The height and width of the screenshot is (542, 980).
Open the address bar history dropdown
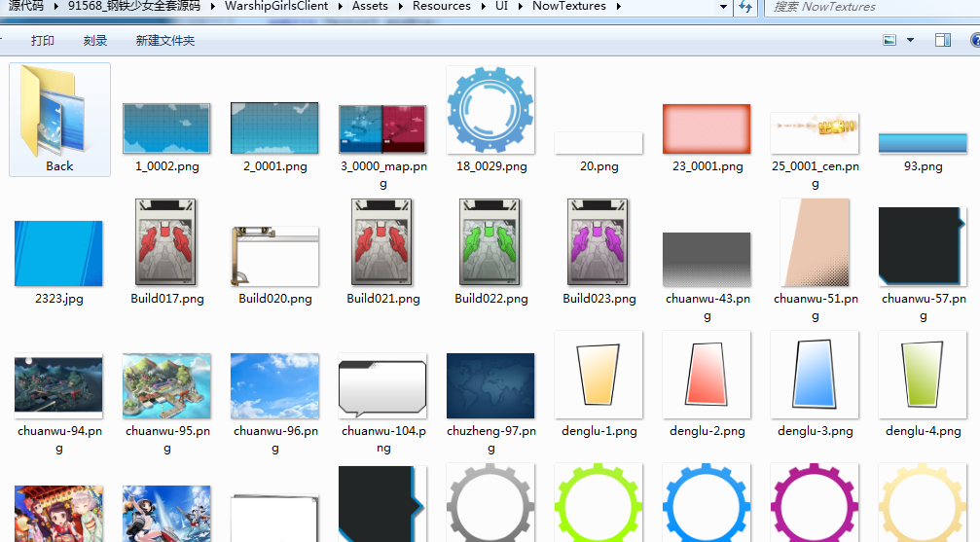pos(723,7)
